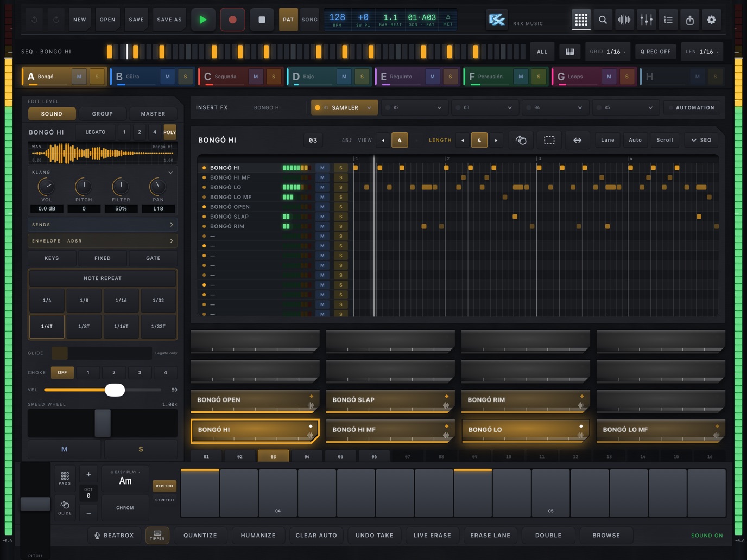This screenshot has height=560, width=747.
Task: Select note repeat 1/16
Action: pos(121,300)
